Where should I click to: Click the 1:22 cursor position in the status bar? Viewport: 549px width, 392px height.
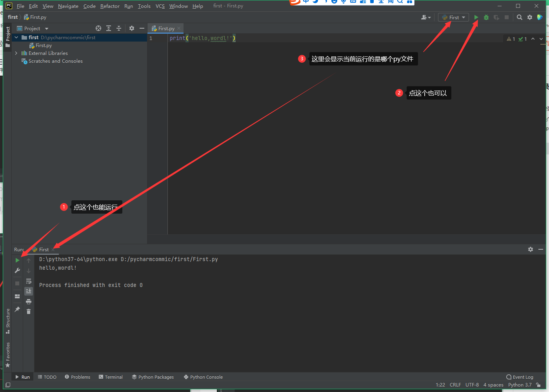[440, 385]
